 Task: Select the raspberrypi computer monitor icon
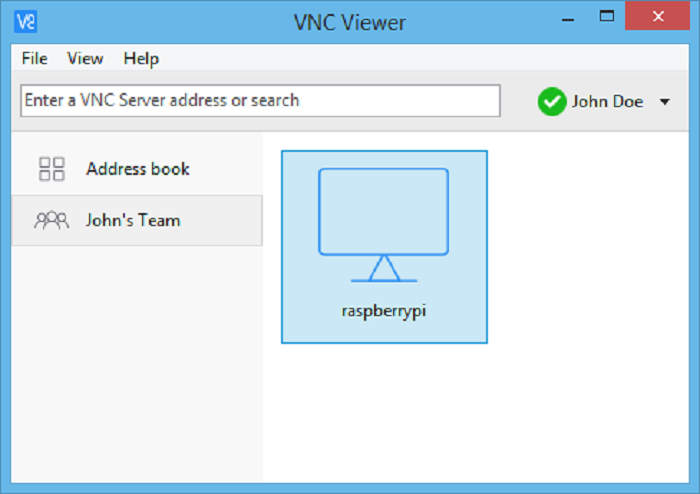click(383, 225)
